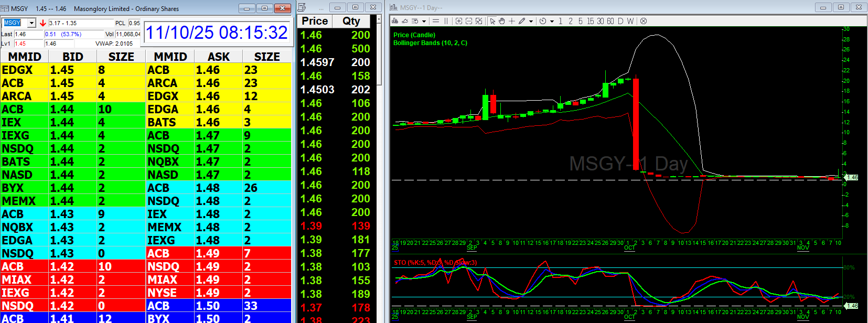The image size is (868, 323).
Task: Open the chart studies icon in toolbar
Action: (x=395, y=21)
